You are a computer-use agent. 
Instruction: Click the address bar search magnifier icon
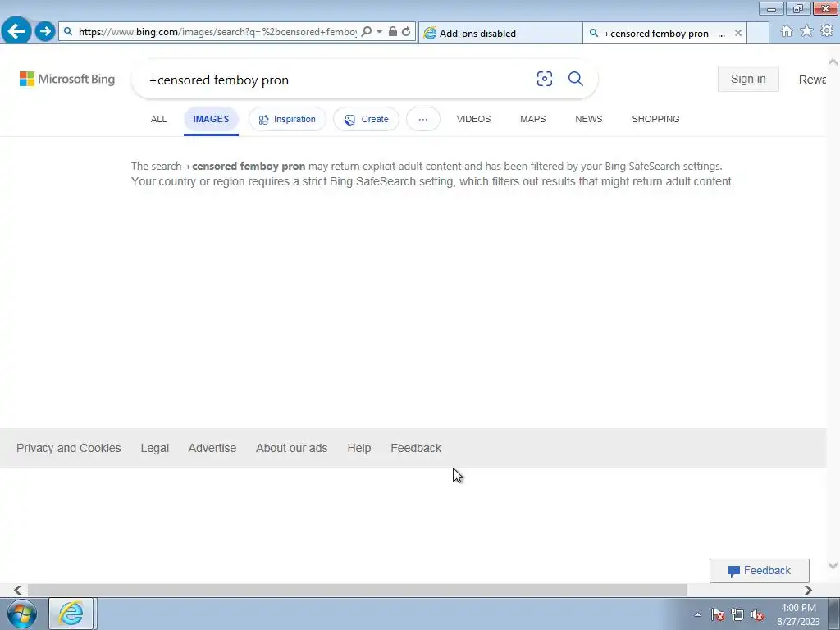(367, 32)
